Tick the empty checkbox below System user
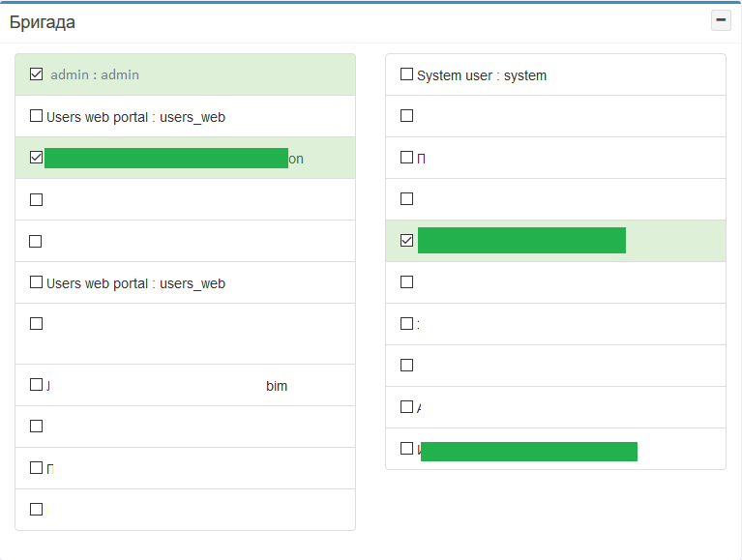This screenshot has height=560, width=742. 406,116
